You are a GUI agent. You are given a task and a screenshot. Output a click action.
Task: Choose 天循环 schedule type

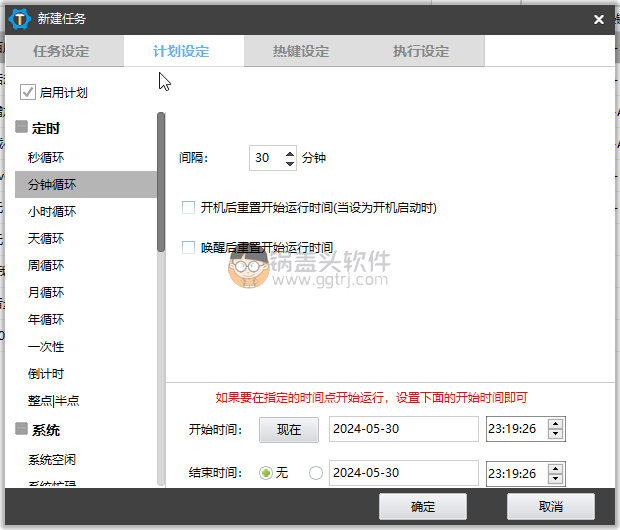tap(86, 238)
